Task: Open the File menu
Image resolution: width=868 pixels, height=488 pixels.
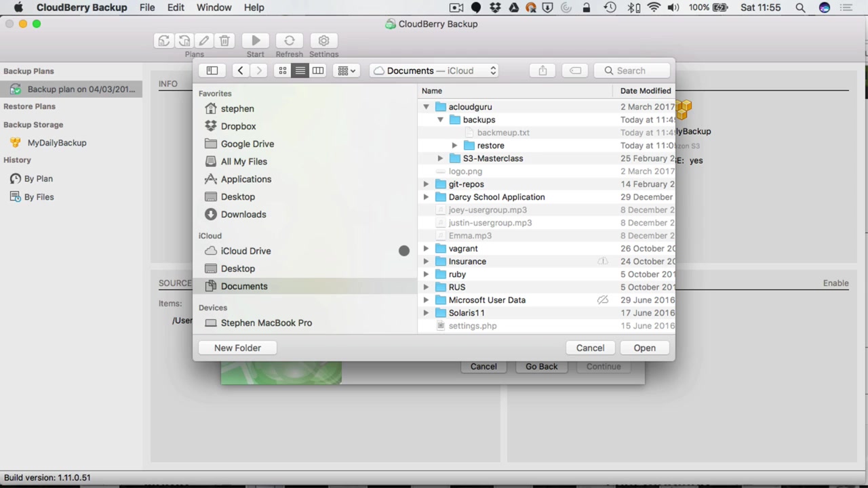Action: (x=147, y=7)
